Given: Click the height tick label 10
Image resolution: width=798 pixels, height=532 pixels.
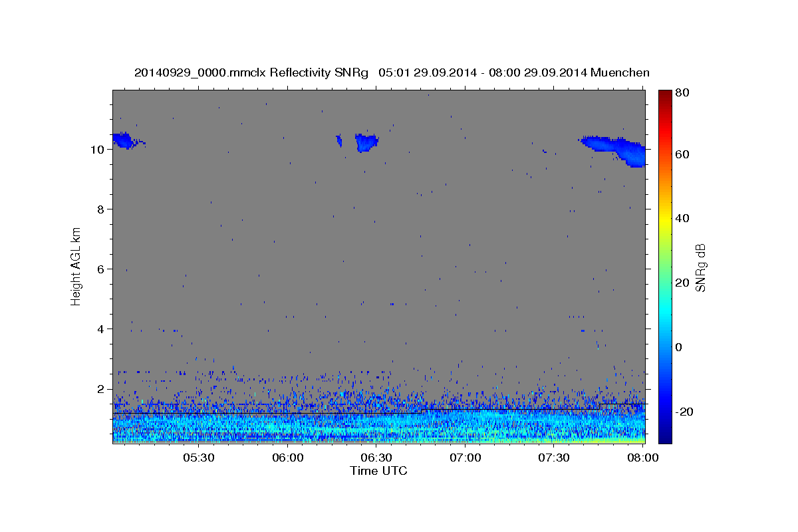Looking at the screenshot, I should (x=99, y=150).
